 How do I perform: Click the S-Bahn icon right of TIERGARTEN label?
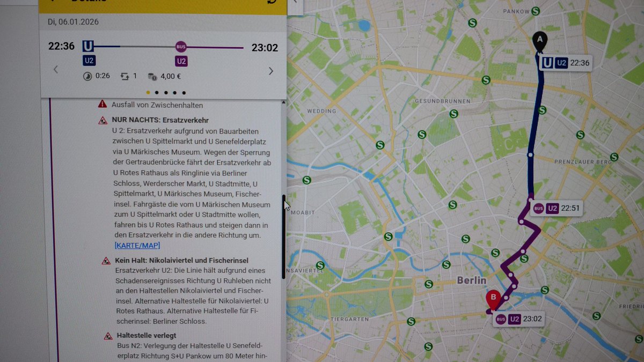click(411, 322)
